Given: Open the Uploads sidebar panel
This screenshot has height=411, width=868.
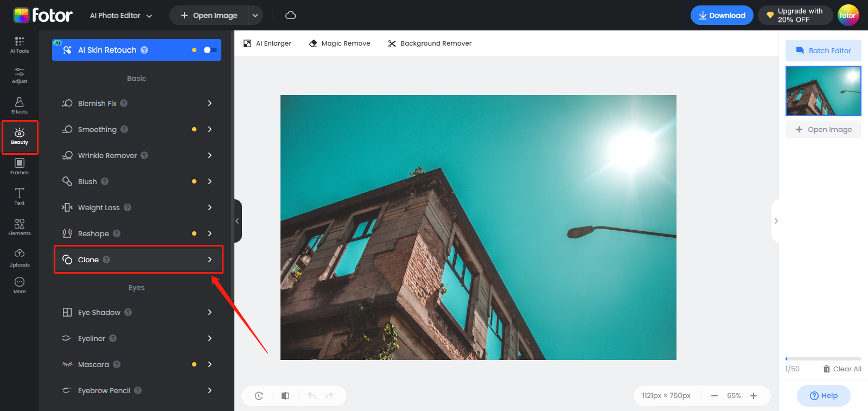Looking at the screenshot, I should click(x=20, y=258).
